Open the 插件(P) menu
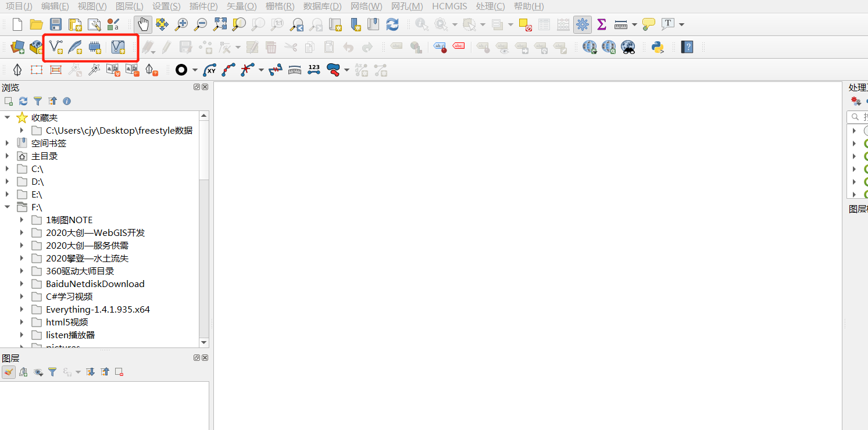Viewport: 868px width, 430px height. 203,6
